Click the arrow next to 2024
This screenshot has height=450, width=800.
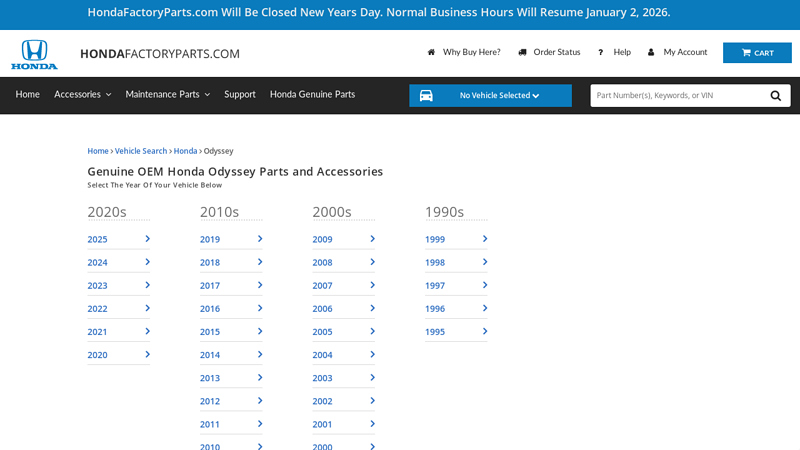coord(147,262)
